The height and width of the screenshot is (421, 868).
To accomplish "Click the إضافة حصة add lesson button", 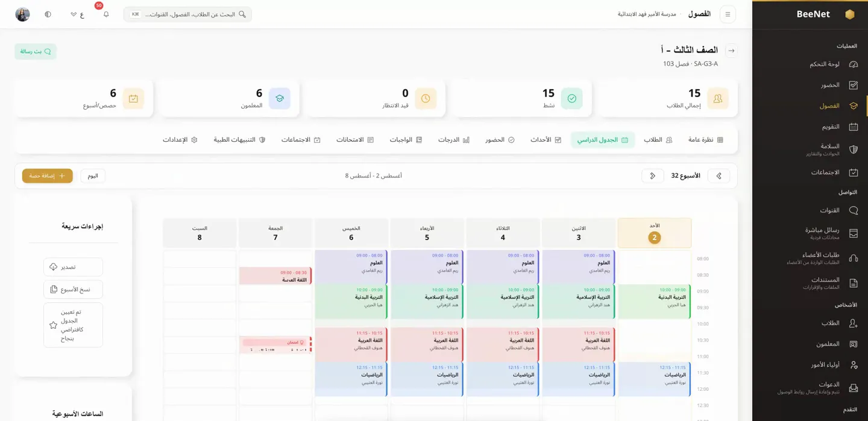I will pos(48,176).
